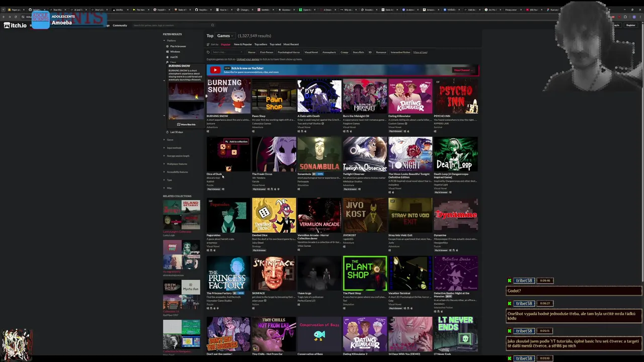Sort by Most Recent
The image size is (644, 362).
coord(291,44)
